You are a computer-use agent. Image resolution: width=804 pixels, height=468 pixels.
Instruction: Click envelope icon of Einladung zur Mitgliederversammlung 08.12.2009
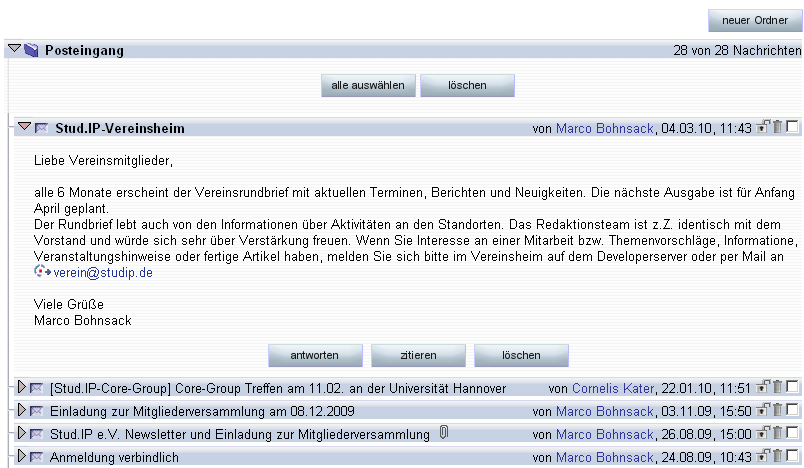pos(36,411)
